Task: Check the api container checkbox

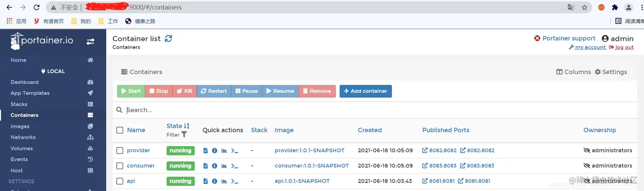Action: (120, 181)
